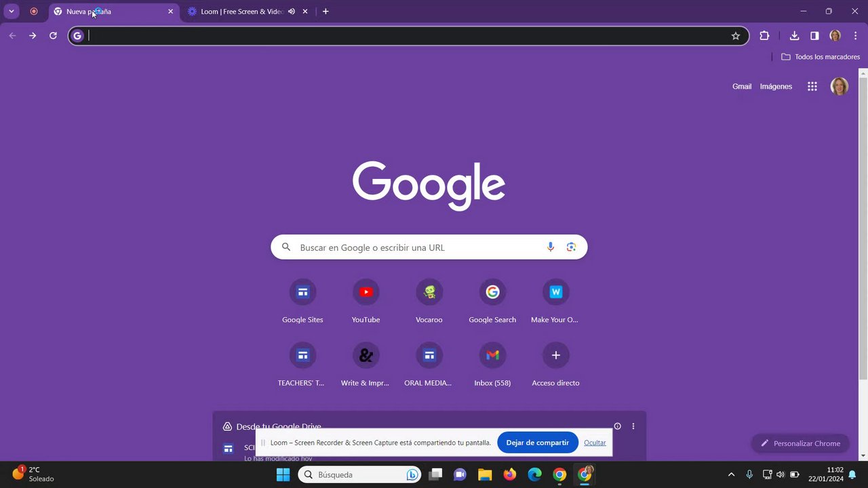
Task: Mute audio on the Loom tab
Action: pyautogui.click(x=292, y=12)
